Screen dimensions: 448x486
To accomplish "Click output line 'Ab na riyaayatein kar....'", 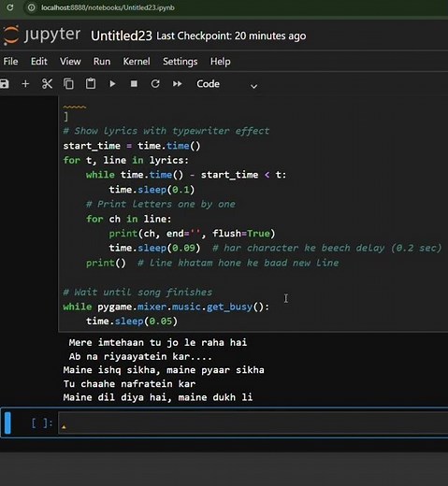I will coord(140,356).
